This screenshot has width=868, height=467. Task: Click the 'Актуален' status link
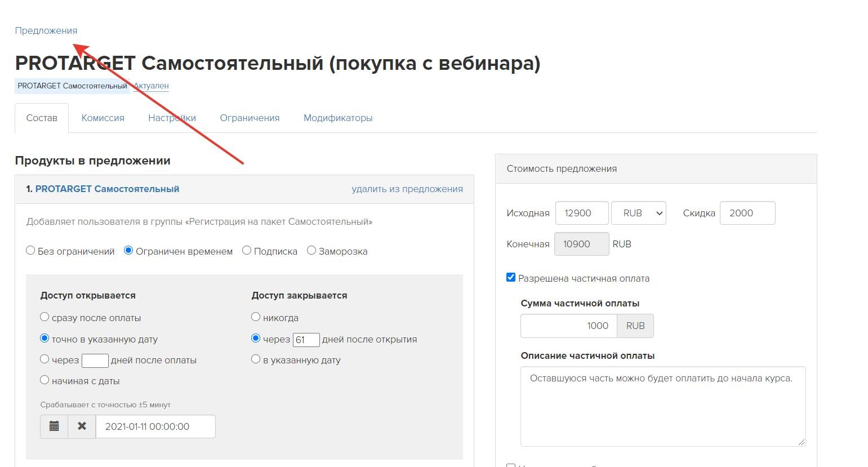(151, 86)
